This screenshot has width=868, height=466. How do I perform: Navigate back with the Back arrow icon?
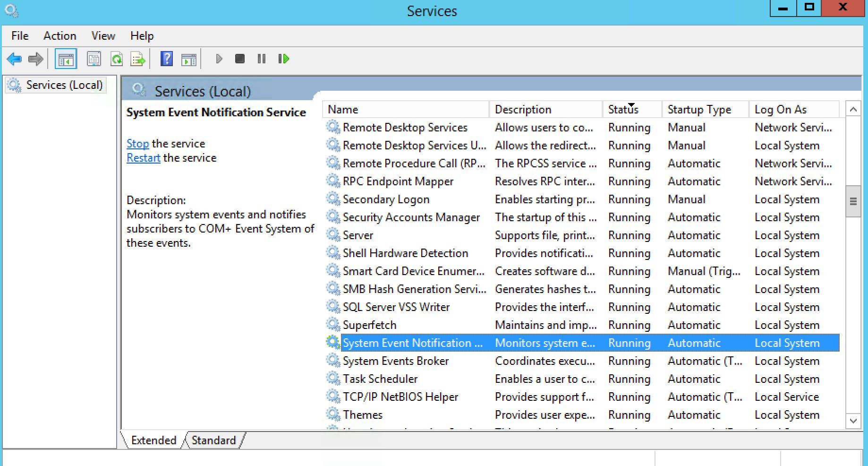[x=14, y=59]
